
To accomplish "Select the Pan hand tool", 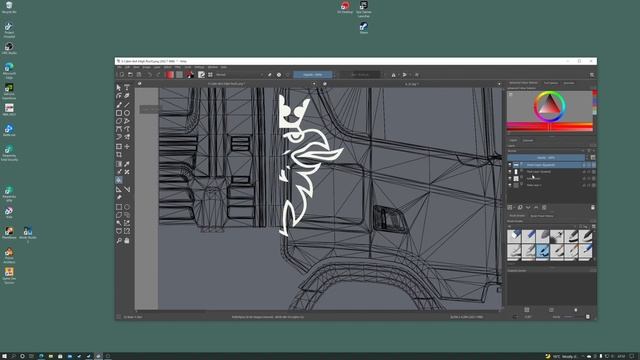I will (x=127, y=240).
